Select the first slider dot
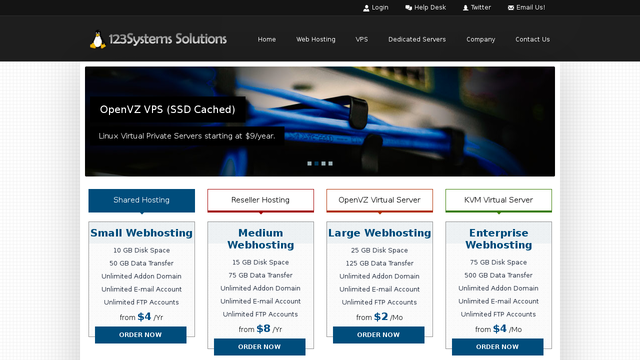The height and width of the screenshot is (360, 640). tap(309, 163)
